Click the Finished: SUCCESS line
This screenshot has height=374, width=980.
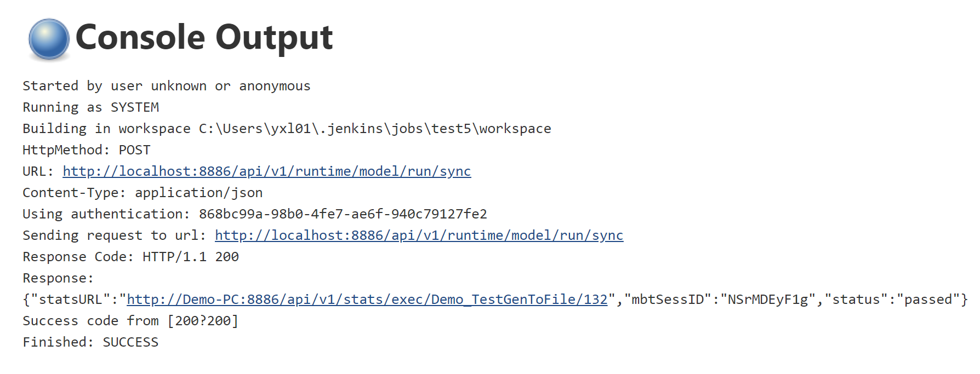click(x=90, y=342)
